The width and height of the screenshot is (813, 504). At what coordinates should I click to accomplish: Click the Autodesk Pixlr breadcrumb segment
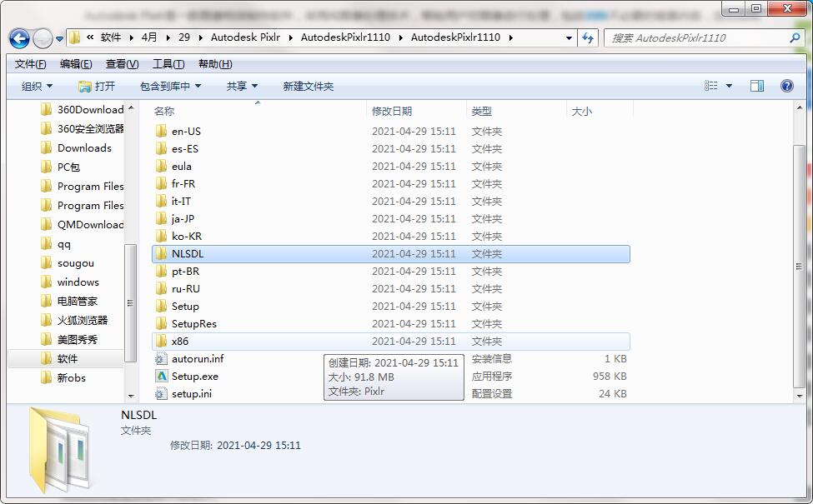coord(245,37)
